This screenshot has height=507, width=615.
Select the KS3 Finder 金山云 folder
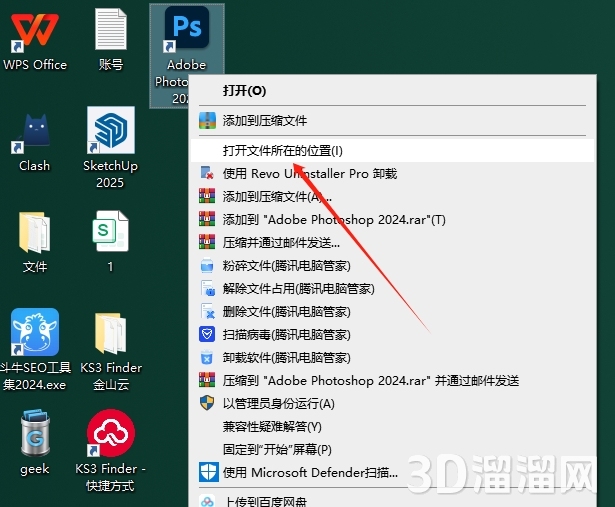click(111, 351)
